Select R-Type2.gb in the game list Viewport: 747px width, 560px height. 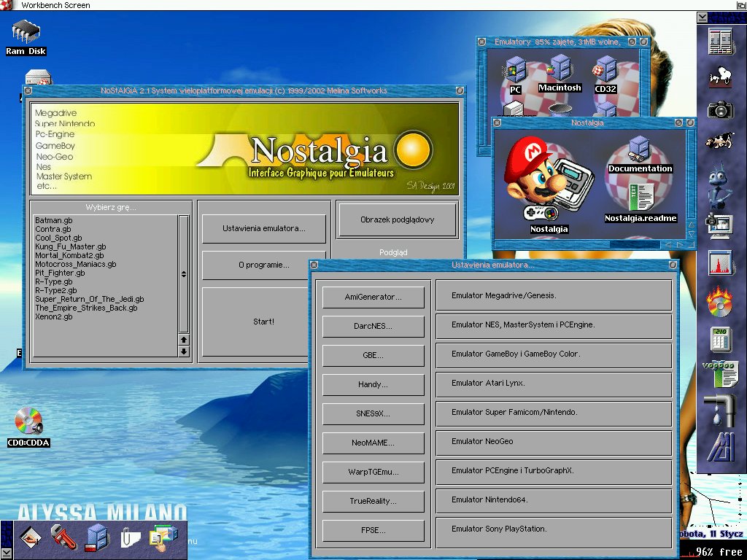[105, 290]
